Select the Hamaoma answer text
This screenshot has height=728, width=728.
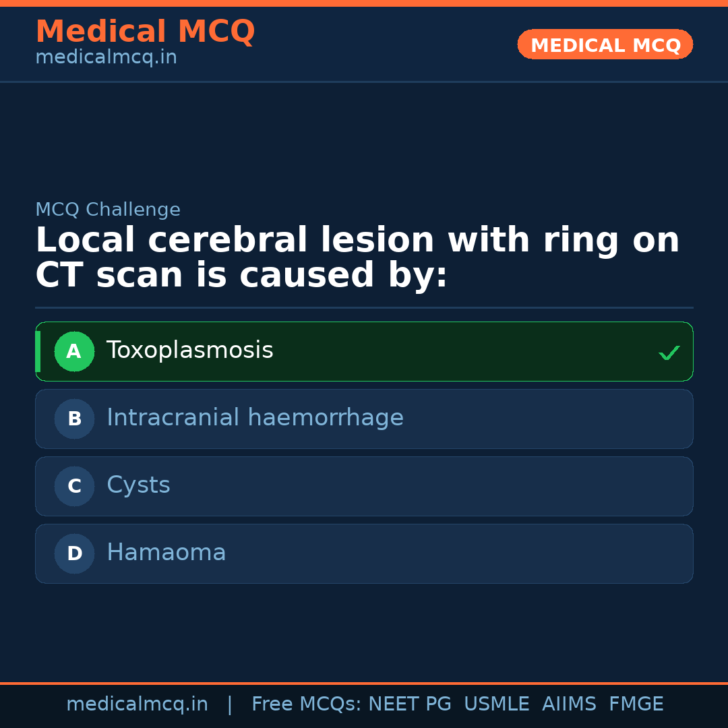(166, 553)
